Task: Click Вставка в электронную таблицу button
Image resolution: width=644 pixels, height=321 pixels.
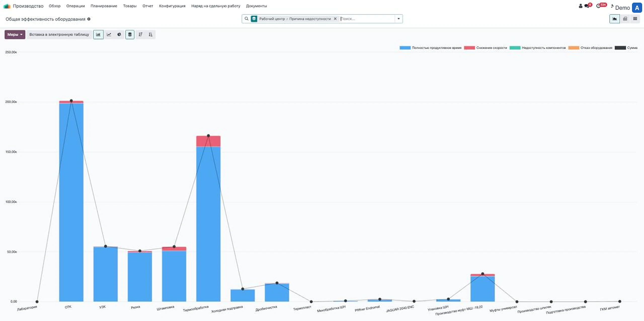Action: coord(59,34)
